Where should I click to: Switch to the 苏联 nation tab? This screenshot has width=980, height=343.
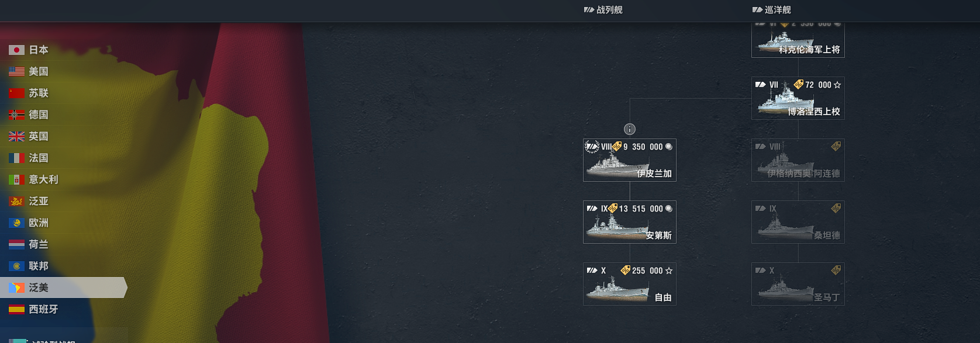click(63, 93)
